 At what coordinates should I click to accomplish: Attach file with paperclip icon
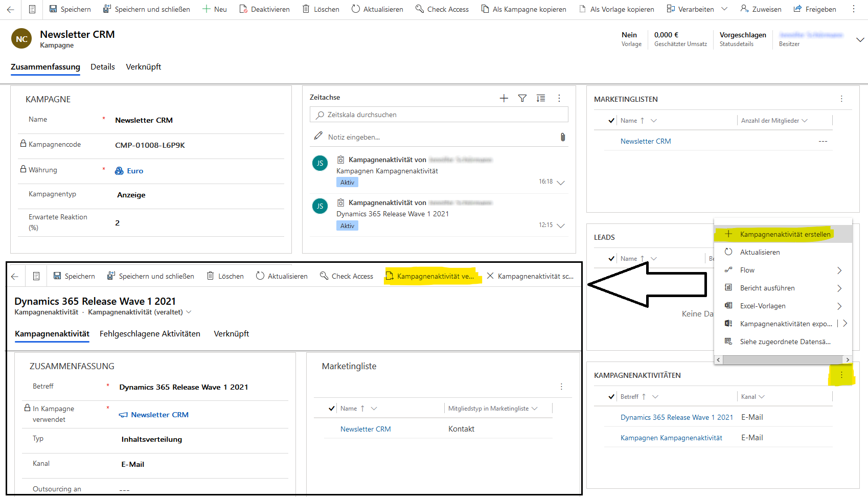click(563, 137)
